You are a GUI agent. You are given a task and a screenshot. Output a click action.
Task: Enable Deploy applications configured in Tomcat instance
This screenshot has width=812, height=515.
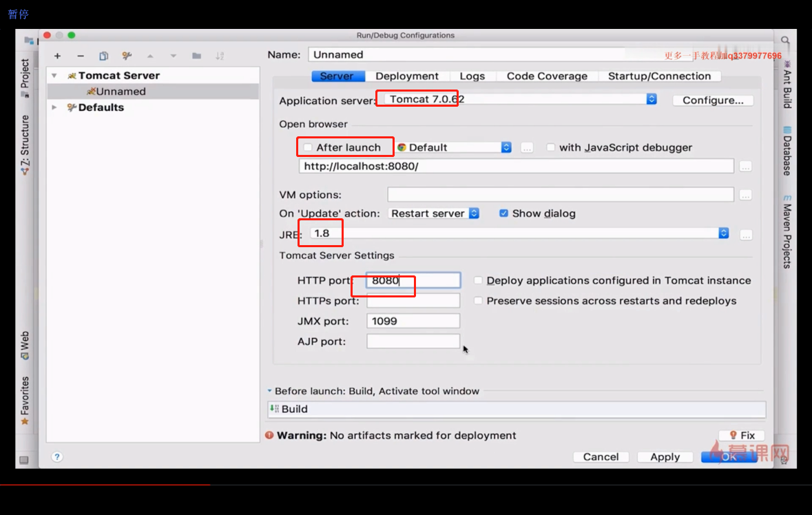[478, 280]
